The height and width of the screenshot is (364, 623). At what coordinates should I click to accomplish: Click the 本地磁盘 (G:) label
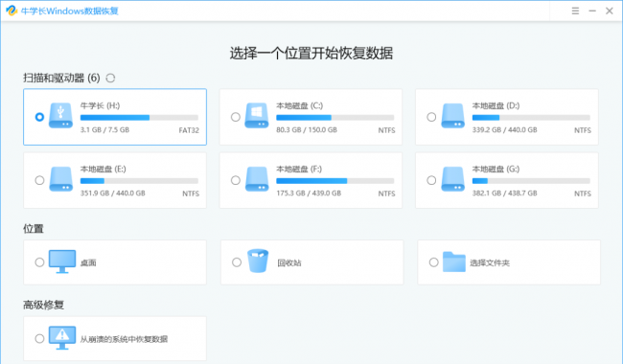[496, 170]
